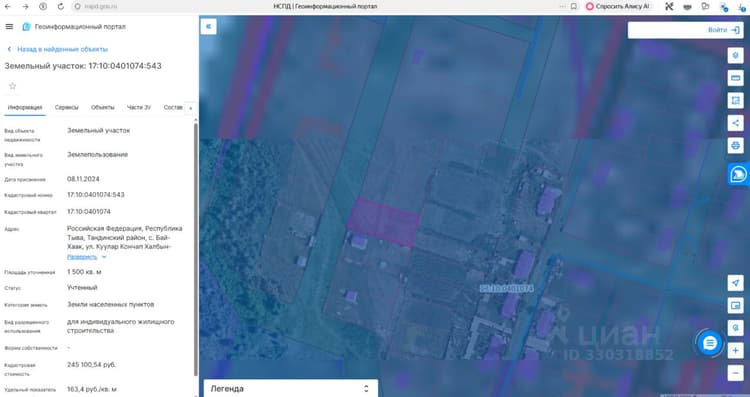
Task: Select cadastral quarter 17:10:0401074 value
Action: point(88,211)
